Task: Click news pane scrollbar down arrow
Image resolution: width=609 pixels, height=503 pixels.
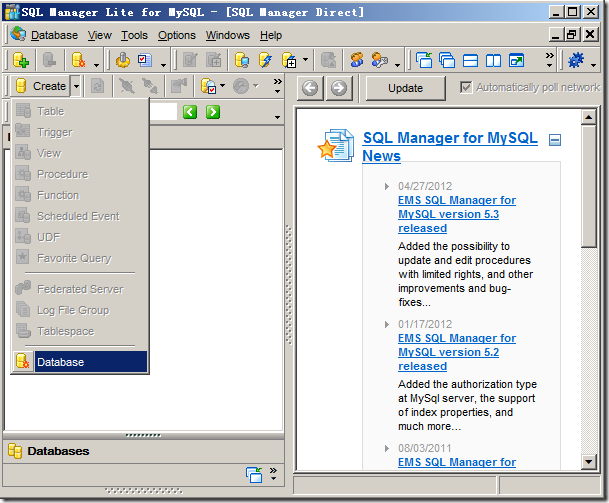Action: [x=589, y=461]
